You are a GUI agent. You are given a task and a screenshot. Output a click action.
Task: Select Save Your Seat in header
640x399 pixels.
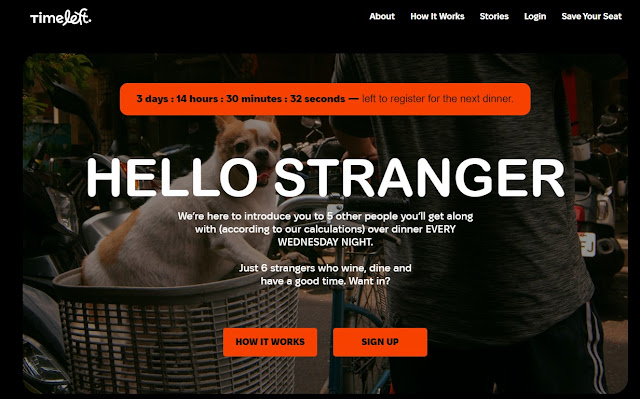click(591, 16)
